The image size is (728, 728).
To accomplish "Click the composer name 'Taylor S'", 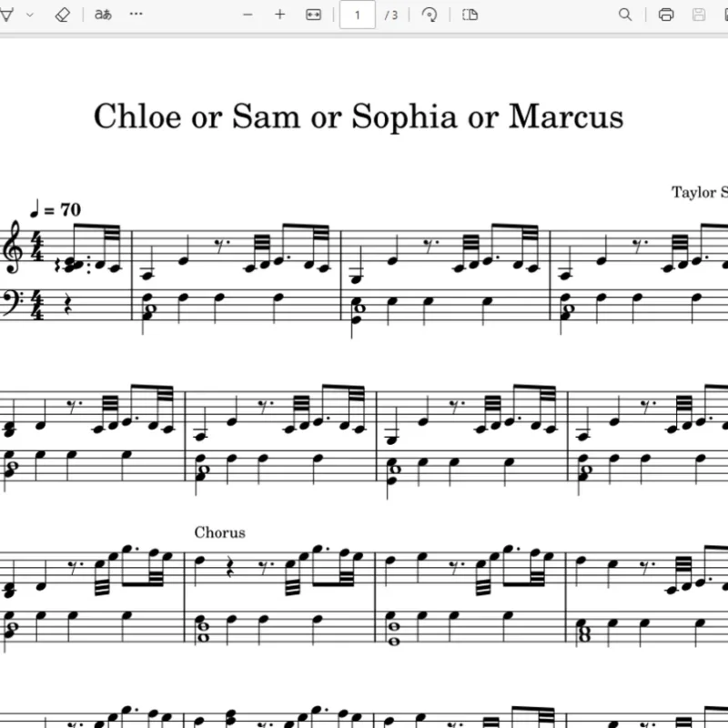I will 700,192.
